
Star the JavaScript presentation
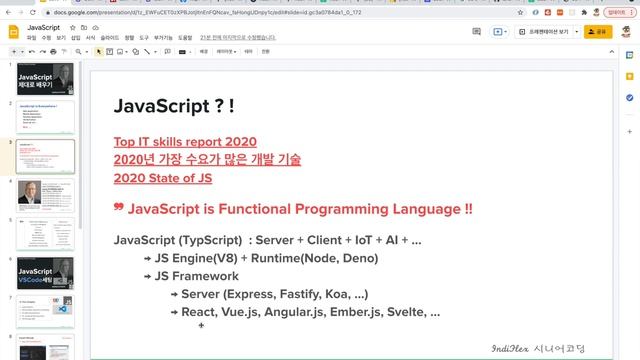click(73, 28)
